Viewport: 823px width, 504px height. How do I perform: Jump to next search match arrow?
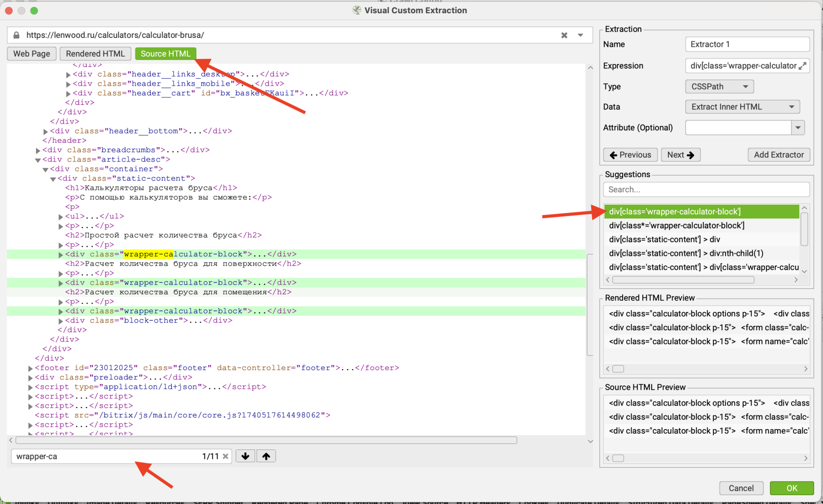pyautogui.click(x=245, y=456)
